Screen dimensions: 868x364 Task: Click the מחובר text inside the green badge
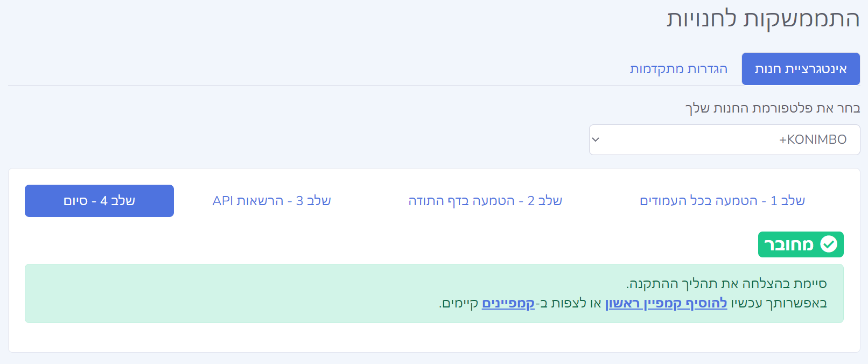789,244
